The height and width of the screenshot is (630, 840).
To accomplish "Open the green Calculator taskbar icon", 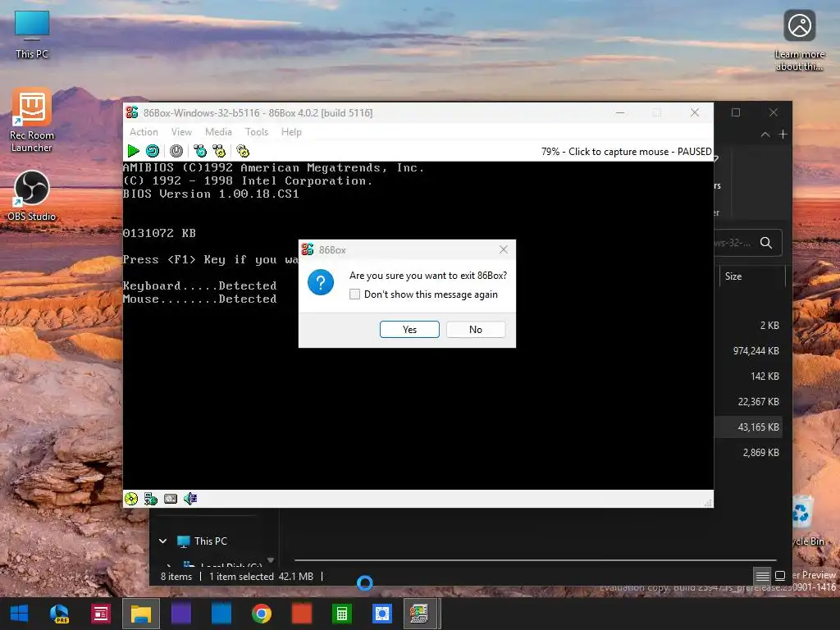I will 342,614.
